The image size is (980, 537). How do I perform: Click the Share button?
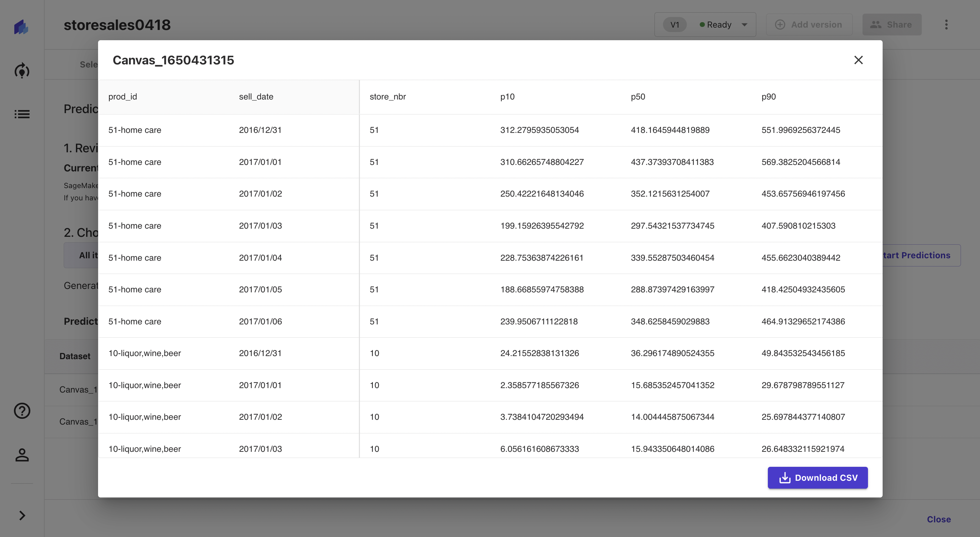[891, 25]
